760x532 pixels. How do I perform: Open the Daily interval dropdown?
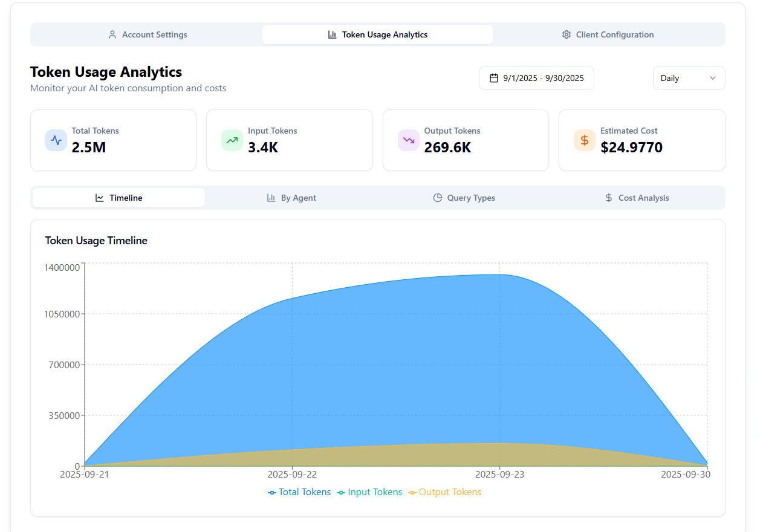click(x=689, y=78)
